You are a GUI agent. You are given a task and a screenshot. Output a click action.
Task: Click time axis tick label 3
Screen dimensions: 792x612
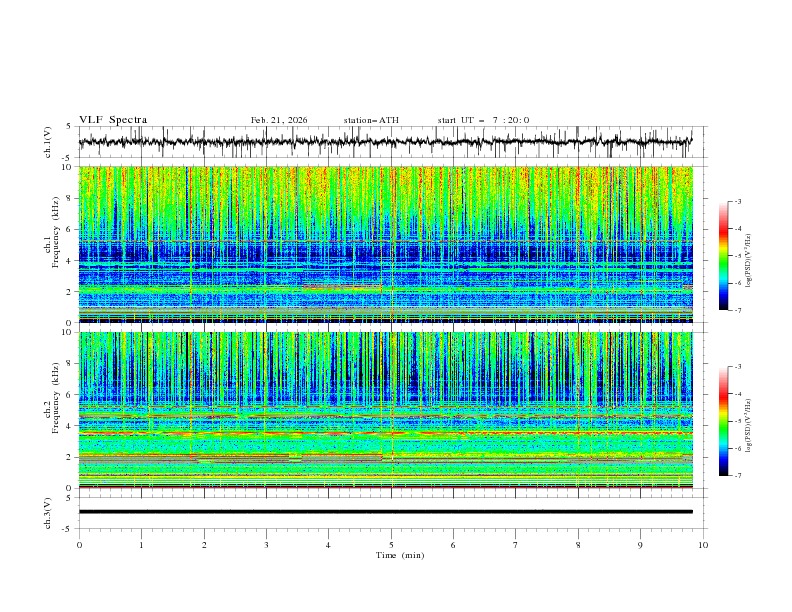266,545
